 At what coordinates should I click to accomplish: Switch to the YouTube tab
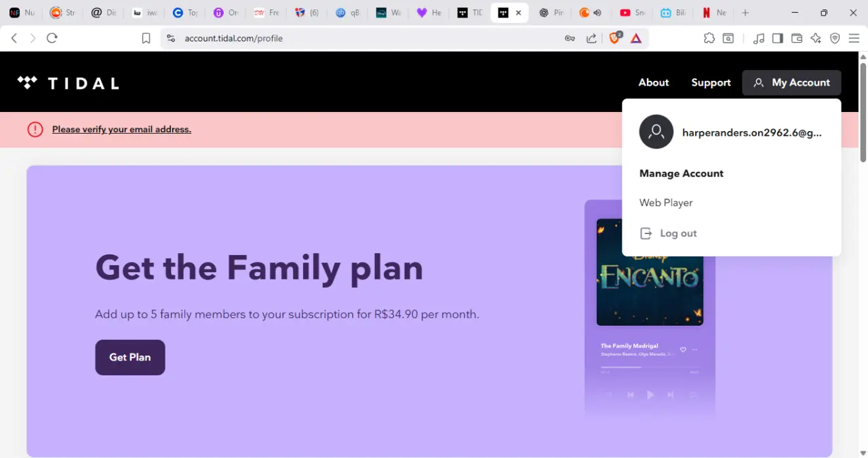[x=632, y=13]
